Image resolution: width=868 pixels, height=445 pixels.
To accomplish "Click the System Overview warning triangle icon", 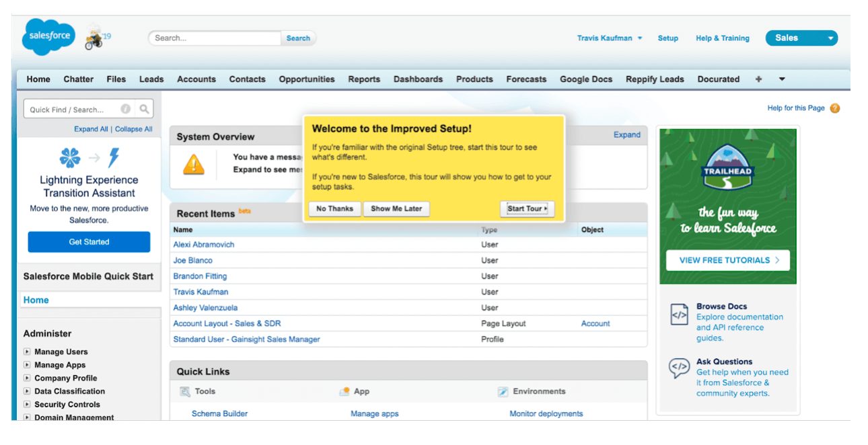I will [x=194, y=165].
